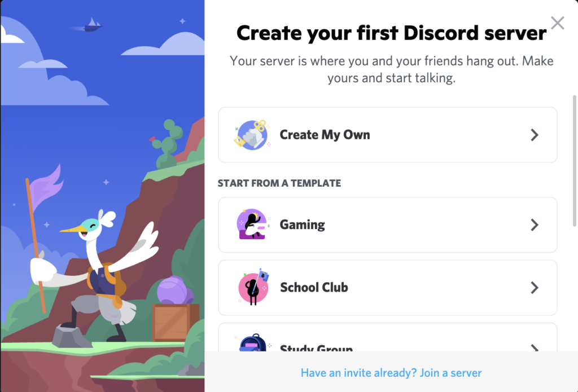The width and height of the screenshot is (578, 392).
Task: Expand the School Club chevron arrow
Action: 535,287
